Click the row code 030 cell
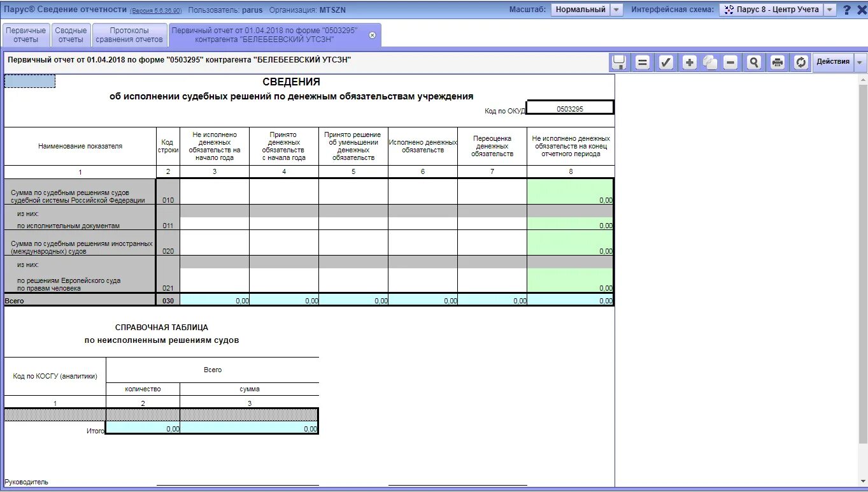The image size is (868, 492). (168, 300)
